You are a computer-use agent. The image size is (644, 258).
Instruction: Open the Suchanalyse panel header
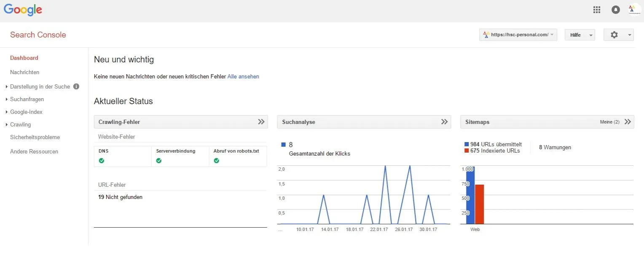[x=364, y=122]
